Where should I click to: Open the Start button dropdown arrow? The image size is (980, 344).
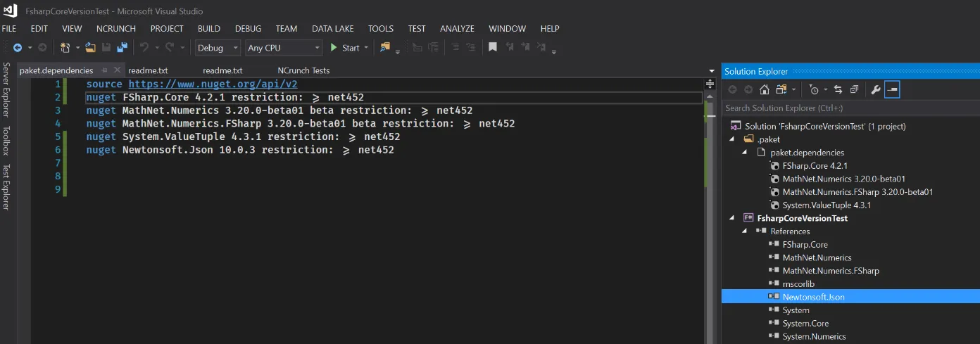point(366,48)
